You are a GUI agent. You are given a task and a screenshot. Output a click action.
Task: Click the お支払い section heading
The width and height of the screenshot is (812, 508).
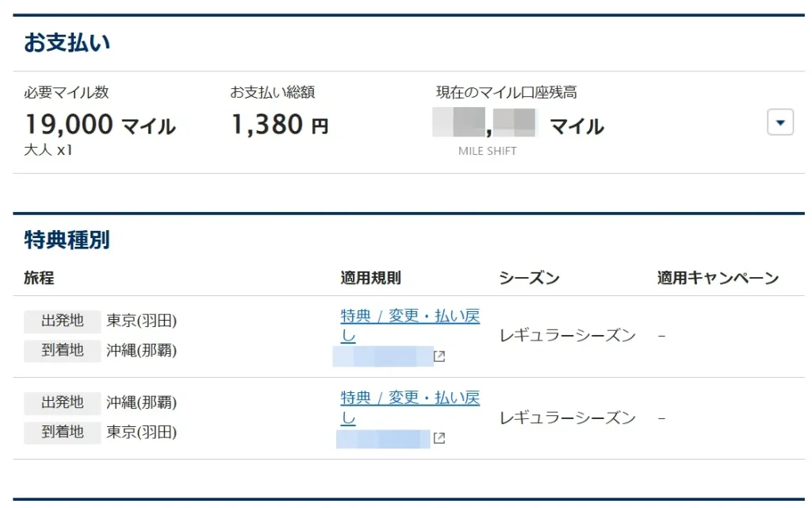[x=67, y=43]
